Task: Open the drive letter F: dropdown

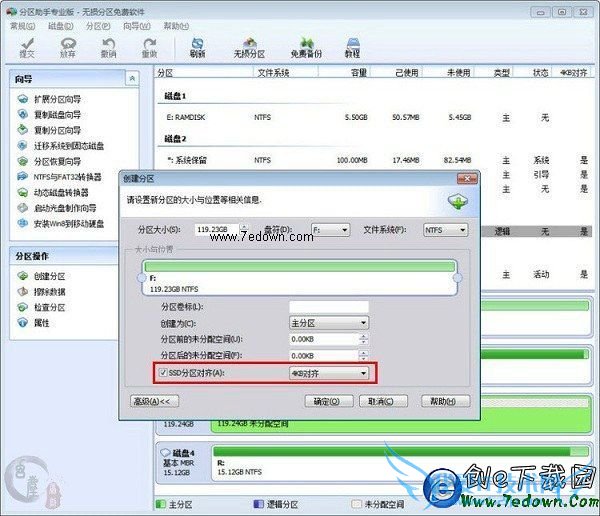Action: (330, 230)
